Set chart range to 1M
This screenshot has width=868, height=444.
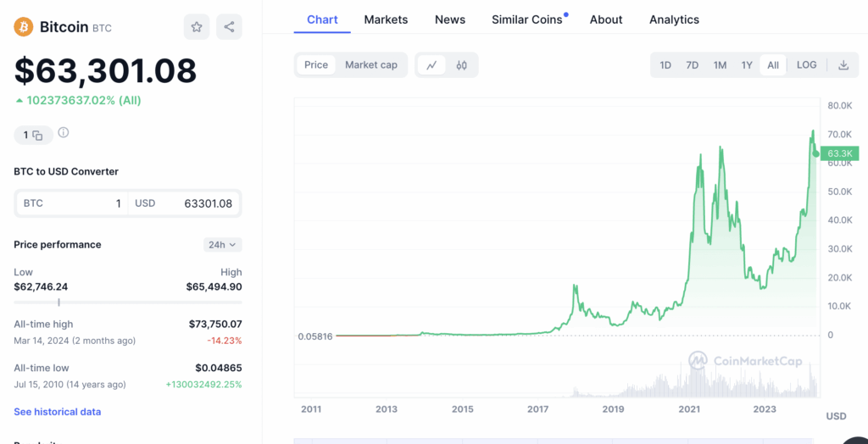click(720, 65)
